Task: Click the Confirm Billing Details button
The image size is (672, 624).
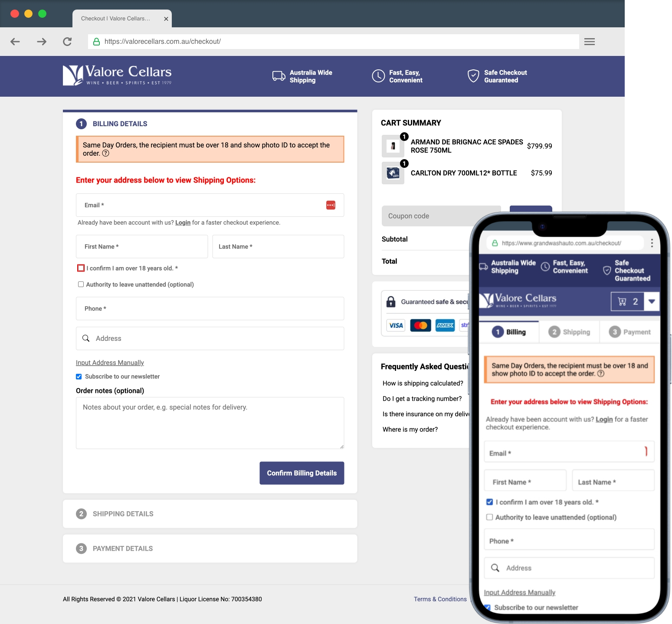Action: pyautogui.click(x=302, y=473)
